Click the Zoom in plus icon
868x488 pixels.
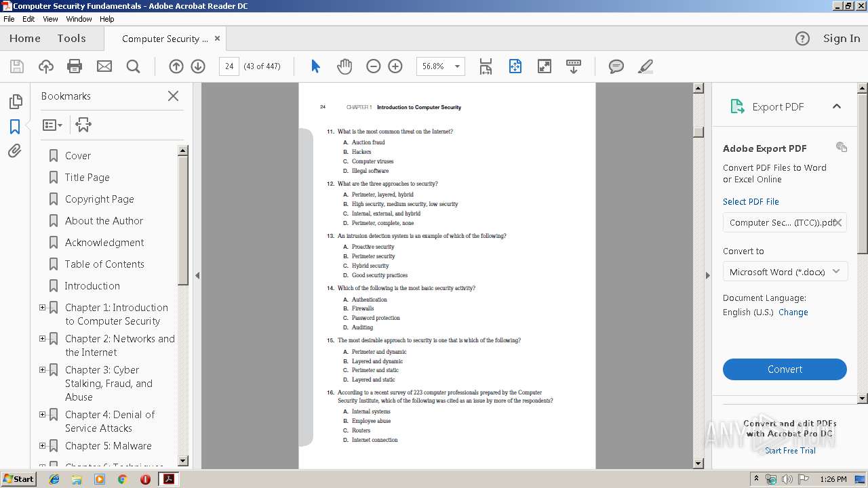(x=395, y=66)
